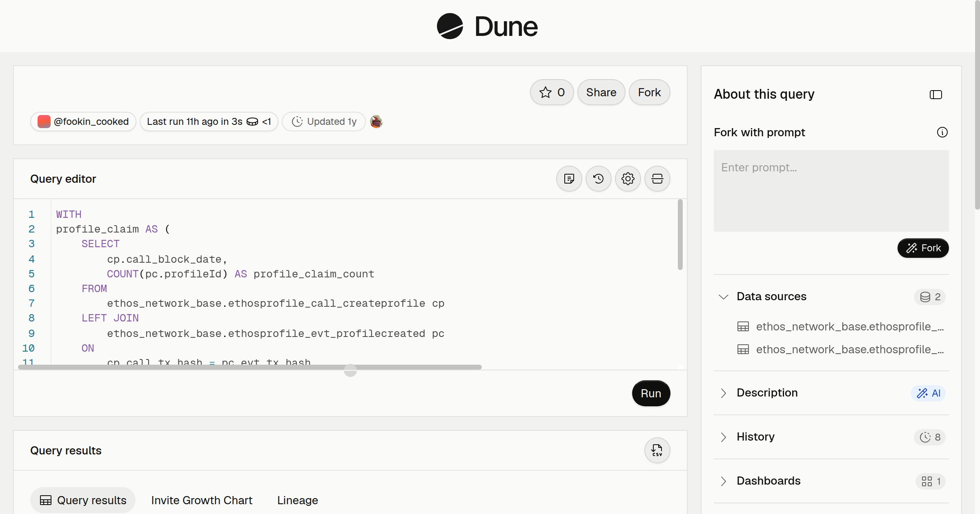Click line 5 COUNT(pc.profileId) code
The image size is (980, 514).
(x=167, y=274)
